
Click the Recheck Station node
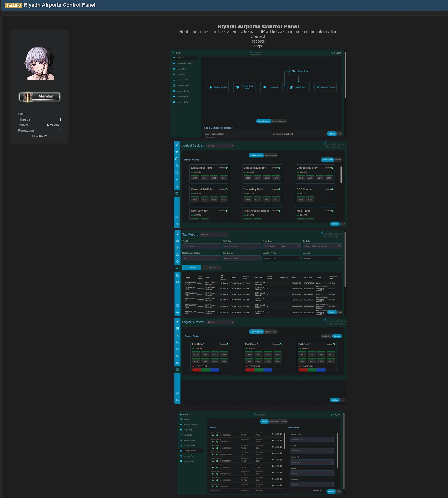click(x=325, y=87)
